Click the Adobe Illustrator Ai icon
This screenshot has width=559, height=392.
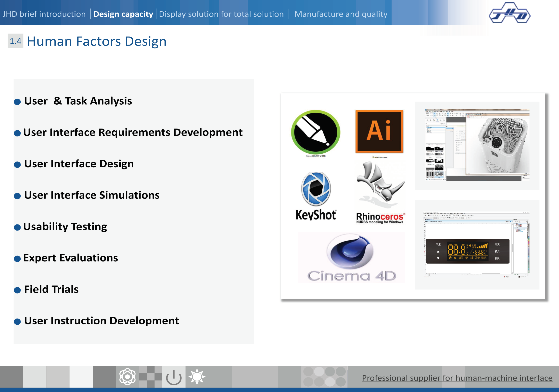click(379, 131)
